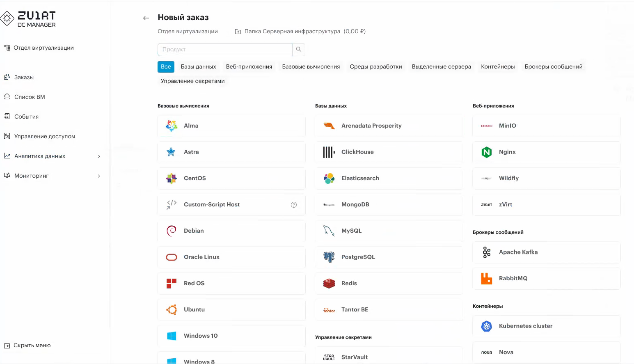Click the PostgreSQL elephant icon
This screenshot has height=364, width=634.
[x=329, y=257]
